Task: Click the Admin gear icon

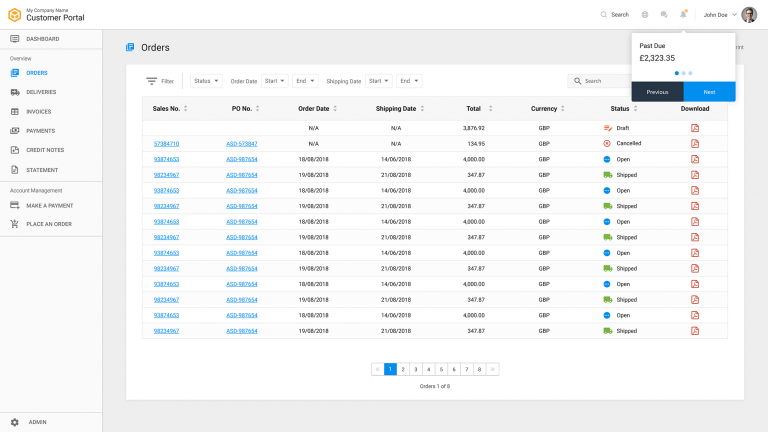Action: (x=14, y=422)
